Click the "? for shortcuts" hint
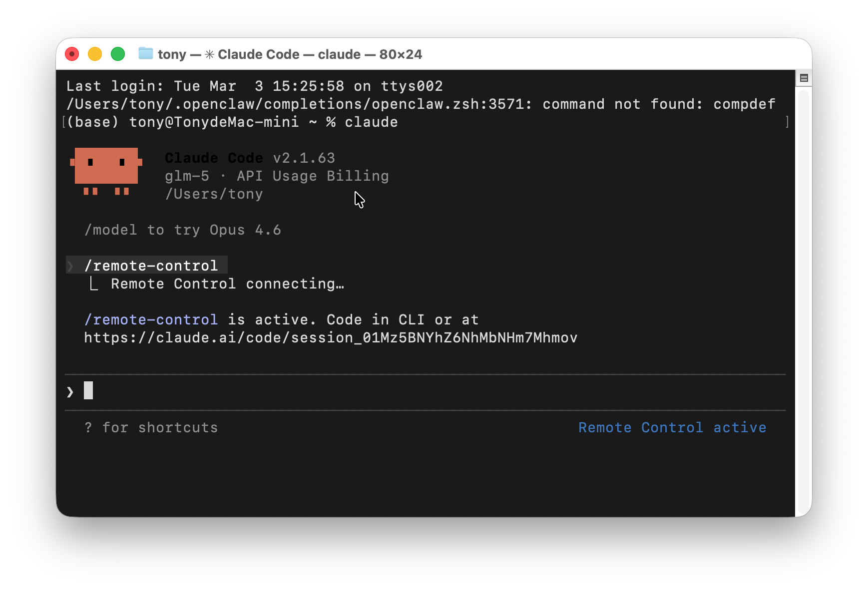The height and width of the screenshot is (591, 868). 151,428
